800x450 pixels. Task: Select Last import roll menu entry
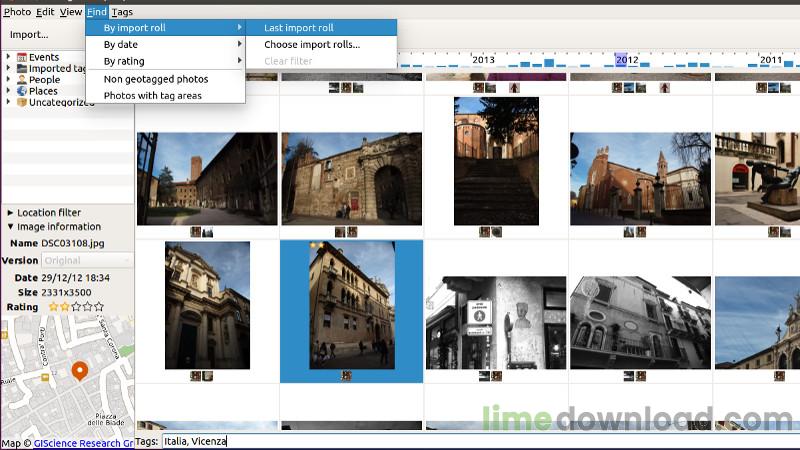(298, 28)
